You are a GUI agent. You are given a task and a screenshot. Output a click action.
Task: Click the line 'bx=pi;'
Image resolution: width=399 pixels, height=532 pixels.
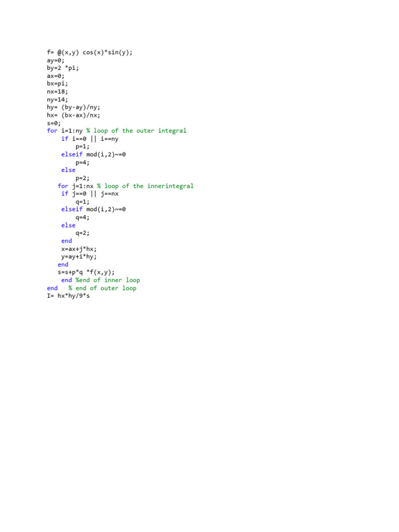tap(57, 84)
